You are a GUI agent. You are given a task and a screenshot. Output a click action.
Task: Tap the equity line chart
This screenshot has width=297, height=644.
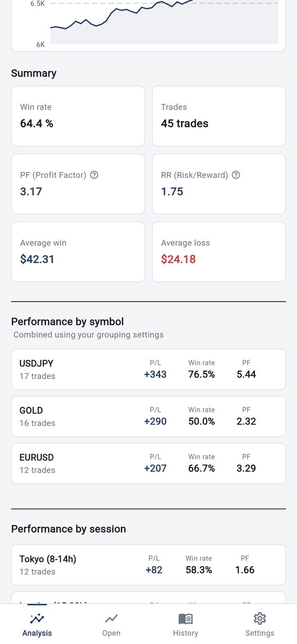tap(164, 22)
